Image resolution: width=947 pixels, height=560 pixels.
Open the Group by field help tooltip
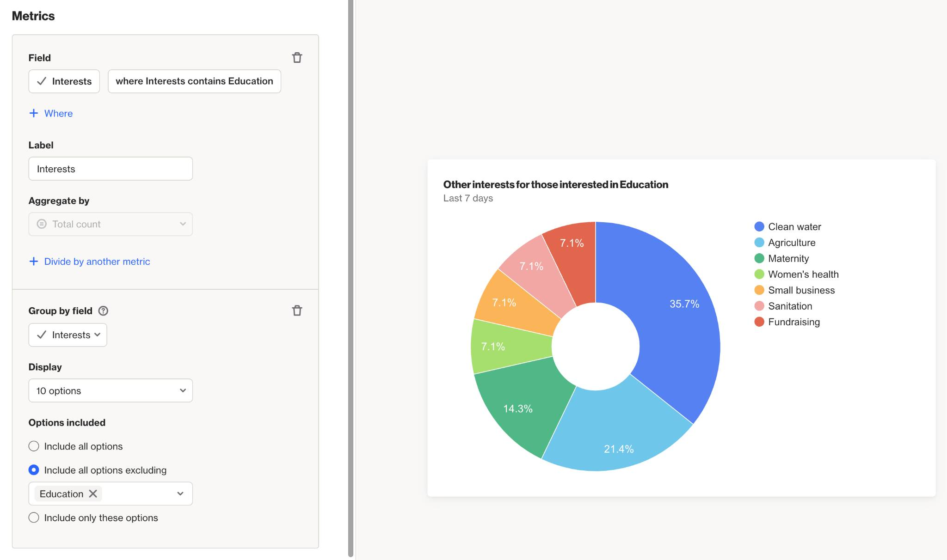tap(104, 311)
